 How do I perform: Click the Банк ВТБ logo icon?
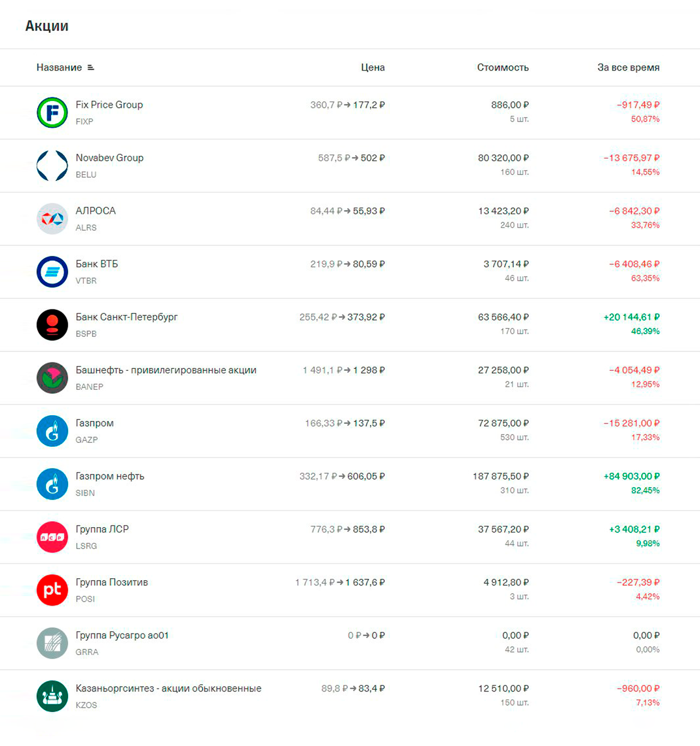point(52,271)
